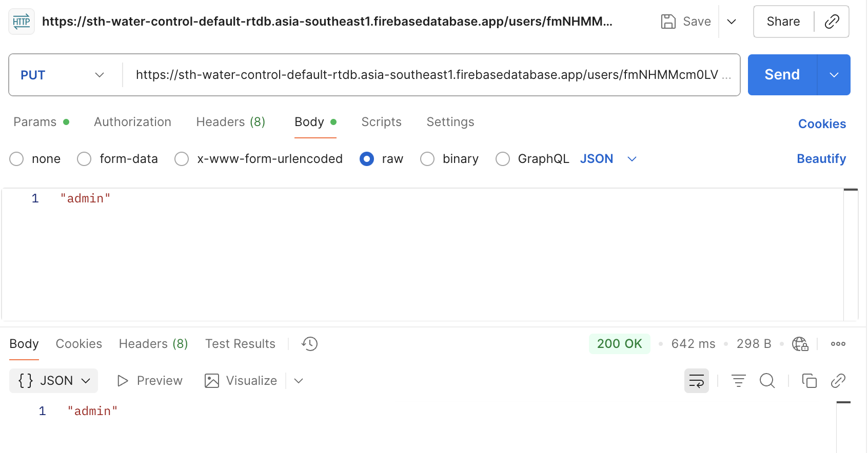Switch to the Authorization tab

point(132,122)
